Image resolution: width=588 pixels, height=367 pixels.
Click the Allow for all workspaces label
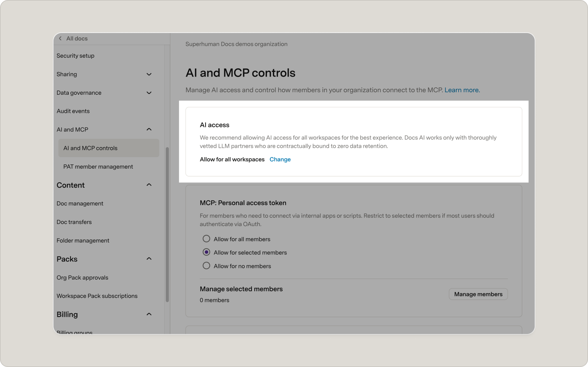click(x=232, y=159)
